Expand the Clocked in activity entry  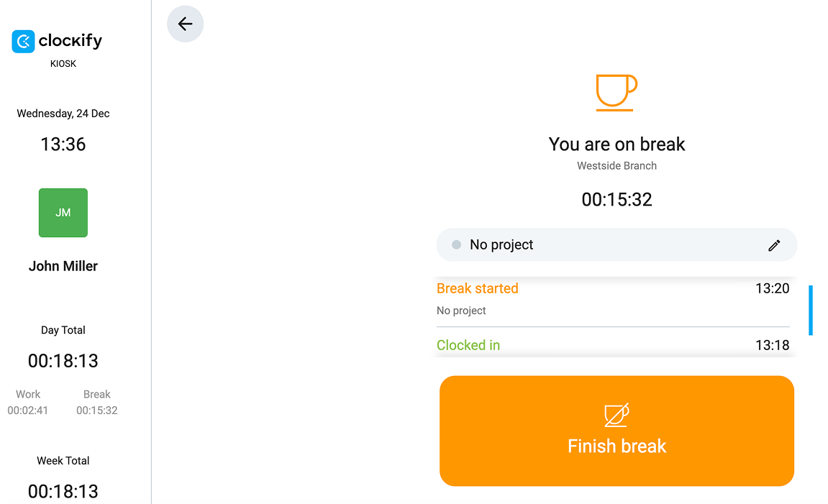(613, 345)
